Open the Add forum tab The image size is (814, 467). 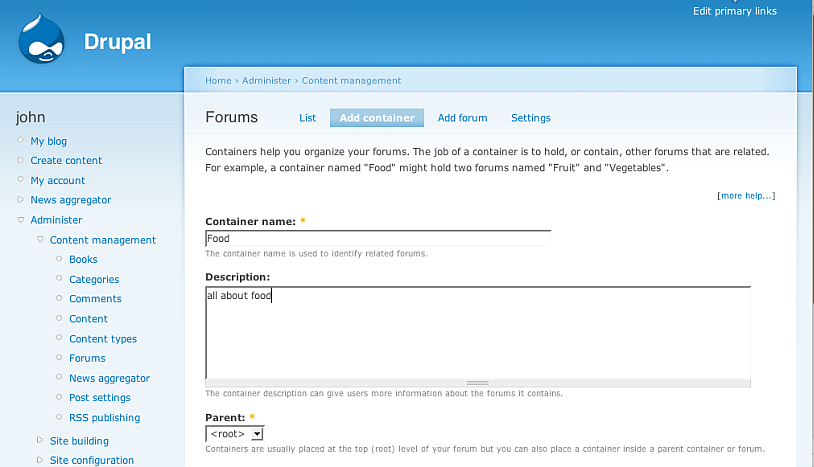click(462, 118)
